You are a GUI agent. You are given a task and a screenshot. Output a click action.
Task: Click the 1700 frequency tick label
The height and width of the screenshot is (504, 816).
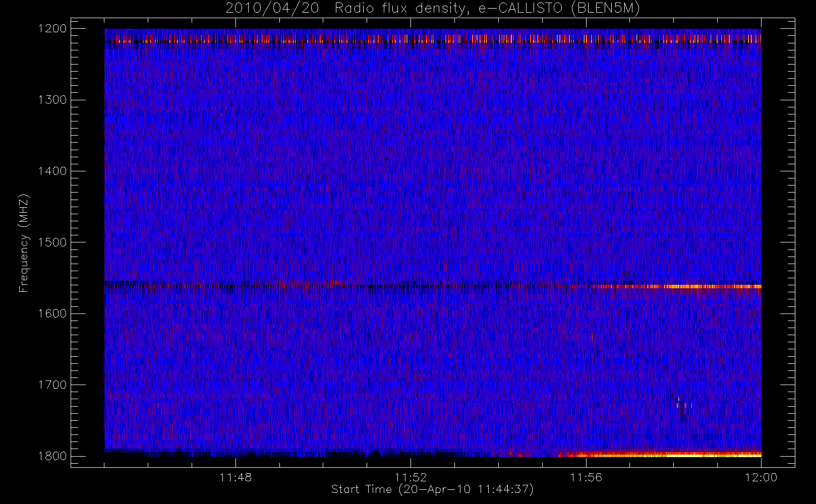[x=52, y=385]
